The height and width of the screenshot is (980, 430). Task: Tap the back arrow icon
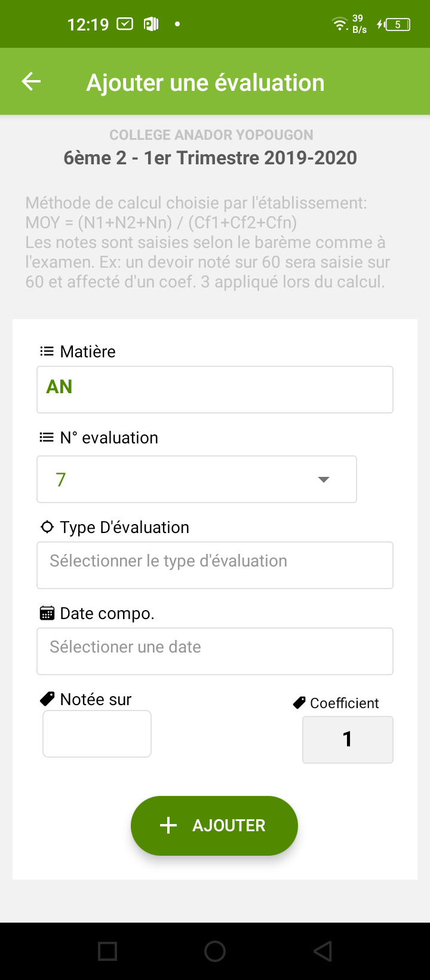pos(31,82)
